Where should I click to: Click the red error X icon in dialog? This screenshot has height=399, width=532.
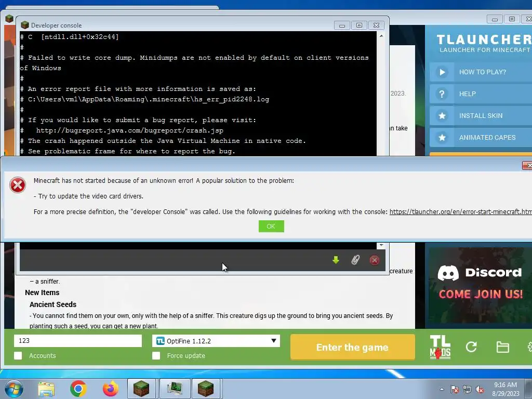click(x=18, y=185)
